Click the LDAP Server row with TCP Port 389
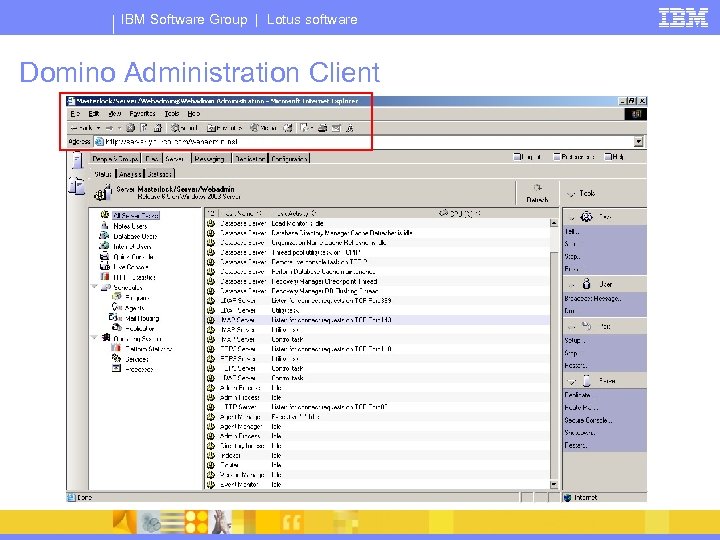This screenshot has height=540, width=720. [x=377, y=301]
